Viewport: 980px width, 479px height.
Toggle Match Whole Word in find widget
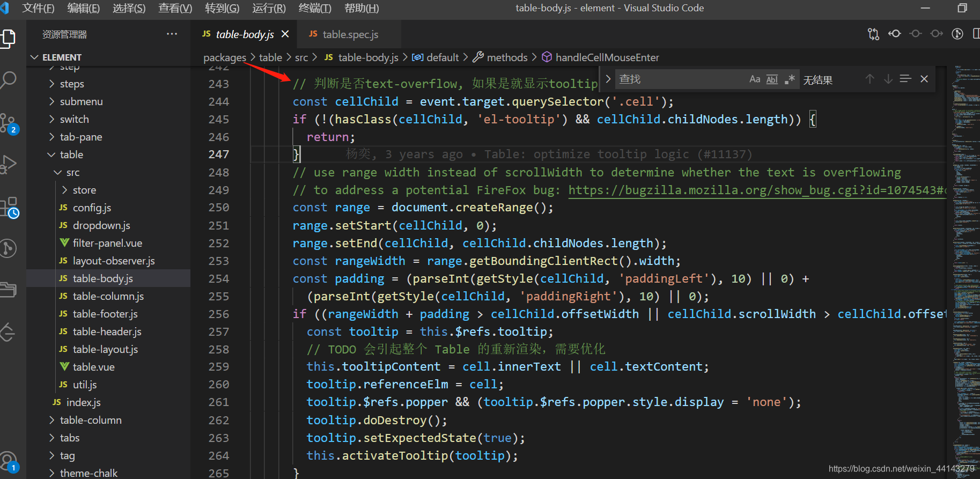pyautogui.click(x=772, y=79)
